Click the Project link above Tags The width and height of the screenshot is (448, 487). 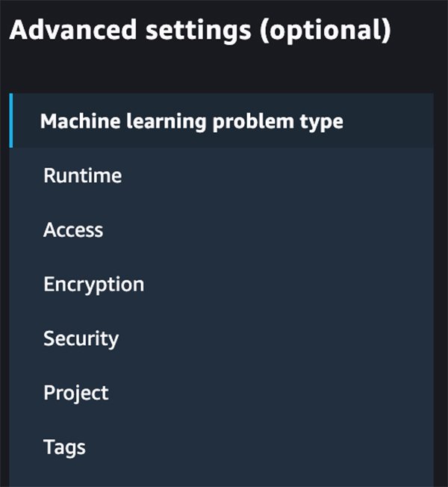click(x=75, y=393)
